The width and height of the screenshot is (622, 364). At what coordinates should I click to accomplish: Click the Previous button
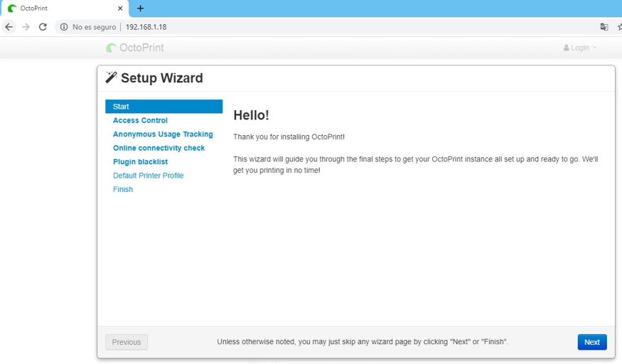pyautogui.click(x=127, y=342)
